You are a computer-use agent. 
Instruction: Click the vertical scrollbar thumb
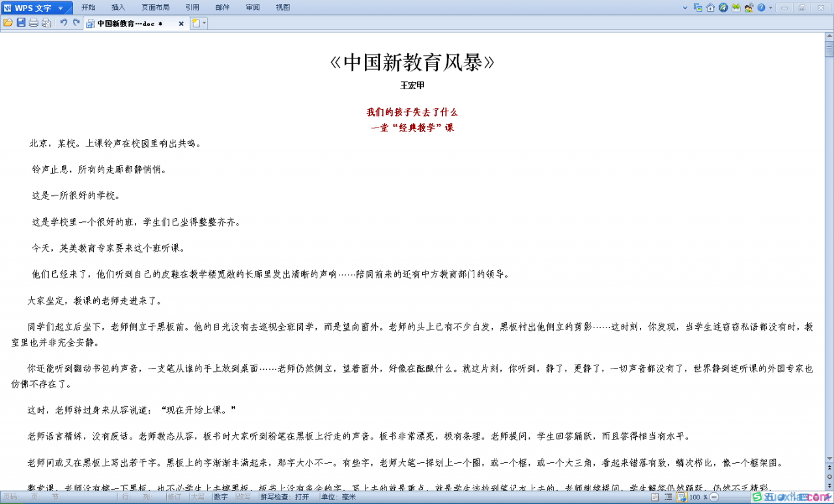829,49
